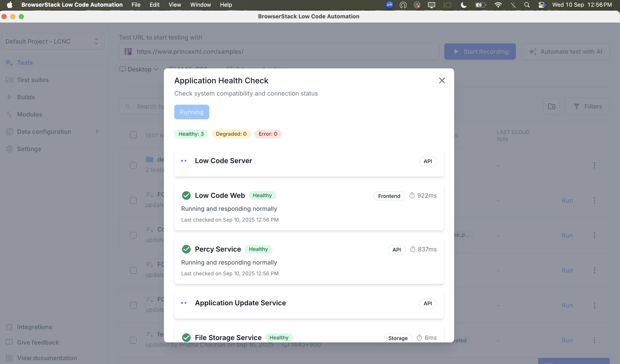Click Run in the bottom test row

click(x=567, y=340)
